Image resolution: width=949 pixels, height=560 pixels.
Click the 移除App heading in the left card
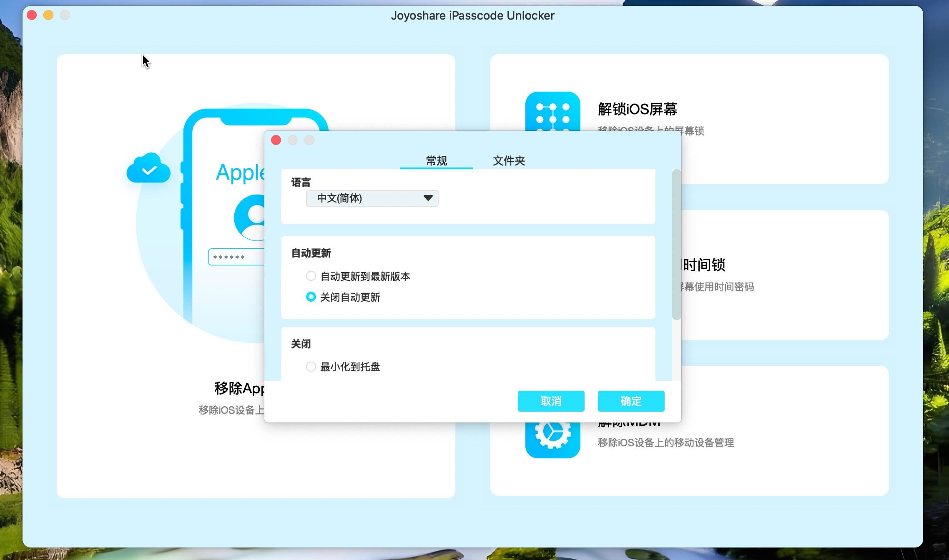click(x=239, y=388)
